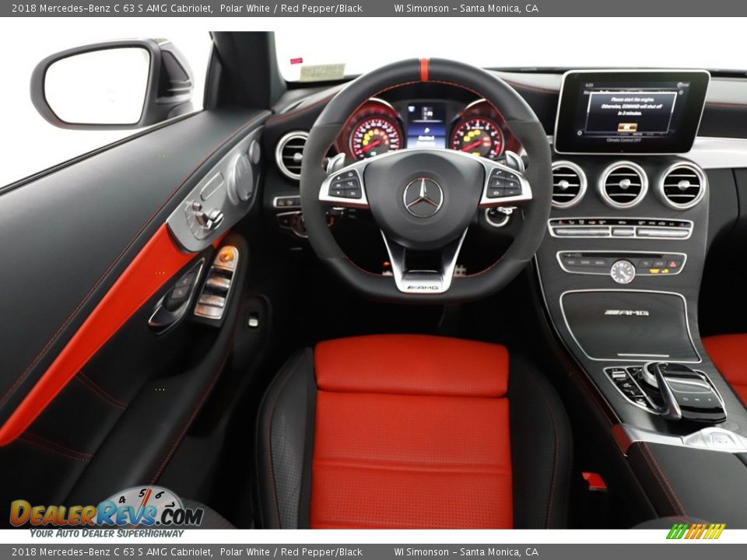
Task: Click 'WI Simonson - Santa Monica, CA' in bottom caption
Action: pyautogui.click(x=466, y=552)
